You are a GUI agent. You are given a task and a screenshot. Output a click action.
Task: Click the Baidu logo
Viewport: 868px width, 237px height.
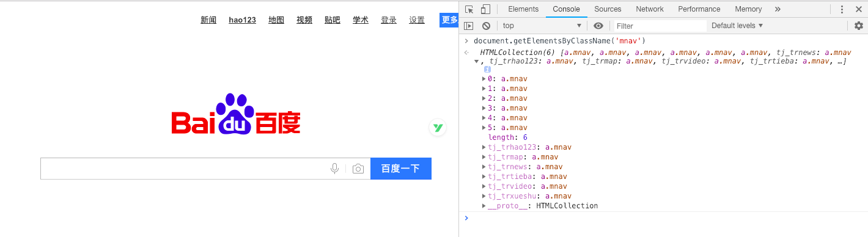coord(236,115)
